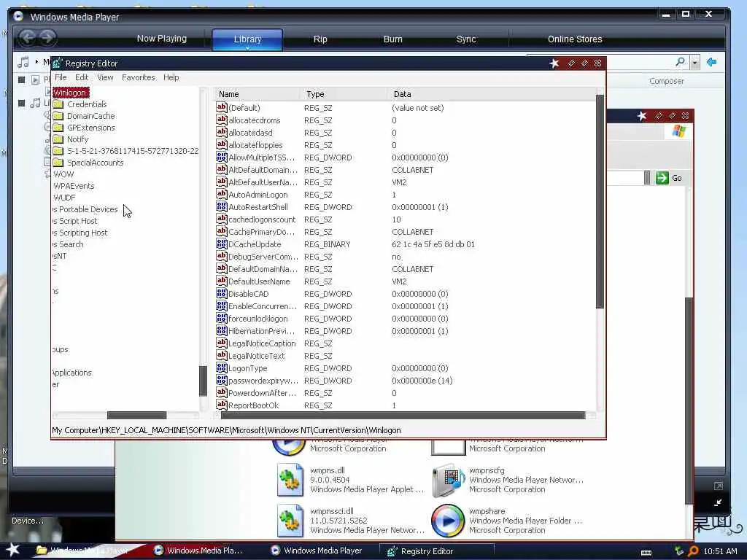Click the Start star button on taskbar
747x560 pixels.
pos(12,550)
